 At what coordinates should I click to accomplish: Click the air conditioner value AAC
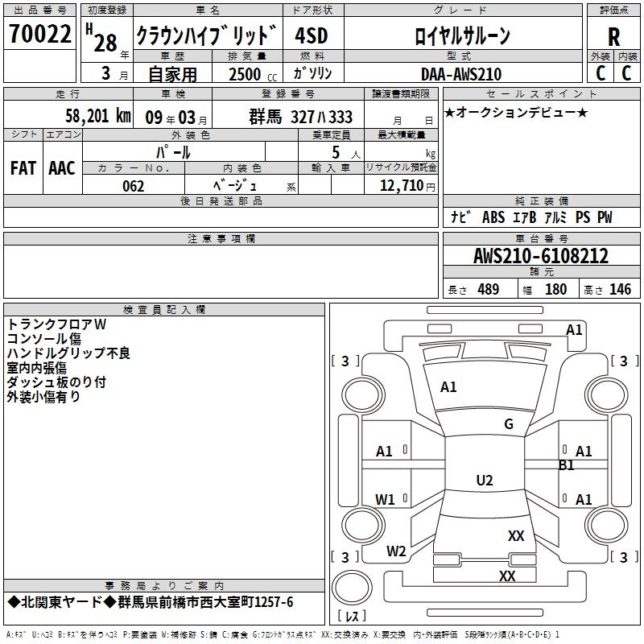click(62, 168)
